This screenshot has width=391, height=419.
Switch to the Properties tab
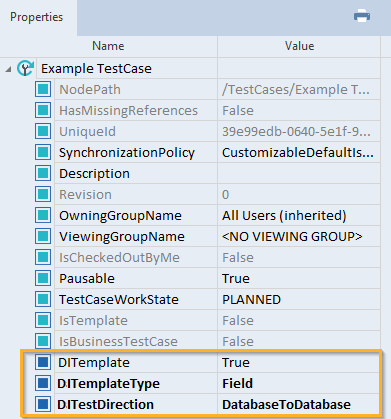tap(37, 17)
